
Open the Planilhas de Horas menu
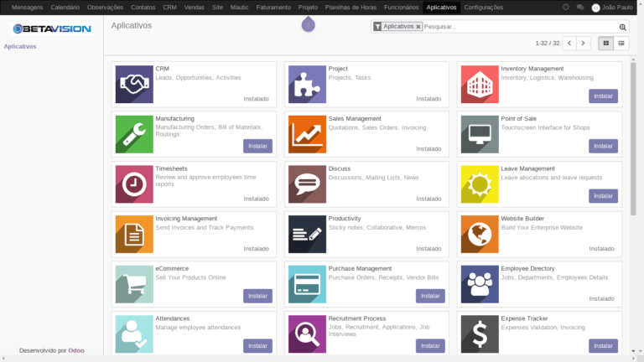351,8
